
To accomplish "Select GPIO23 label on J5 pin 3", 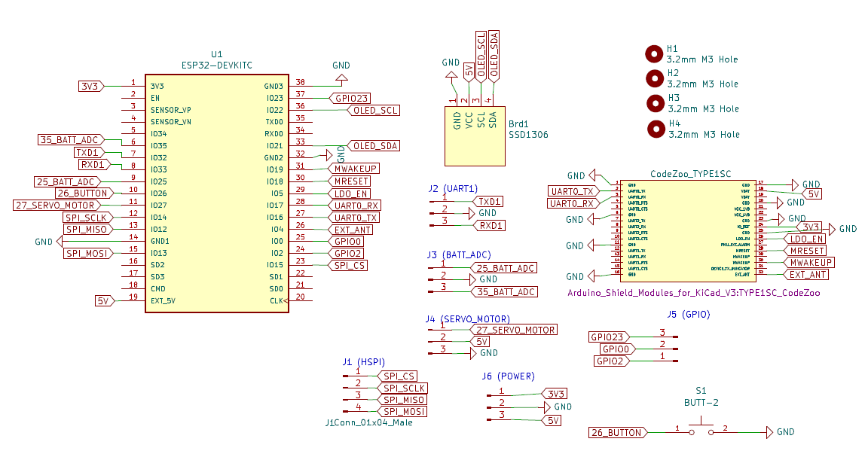I will coord(610,337).
